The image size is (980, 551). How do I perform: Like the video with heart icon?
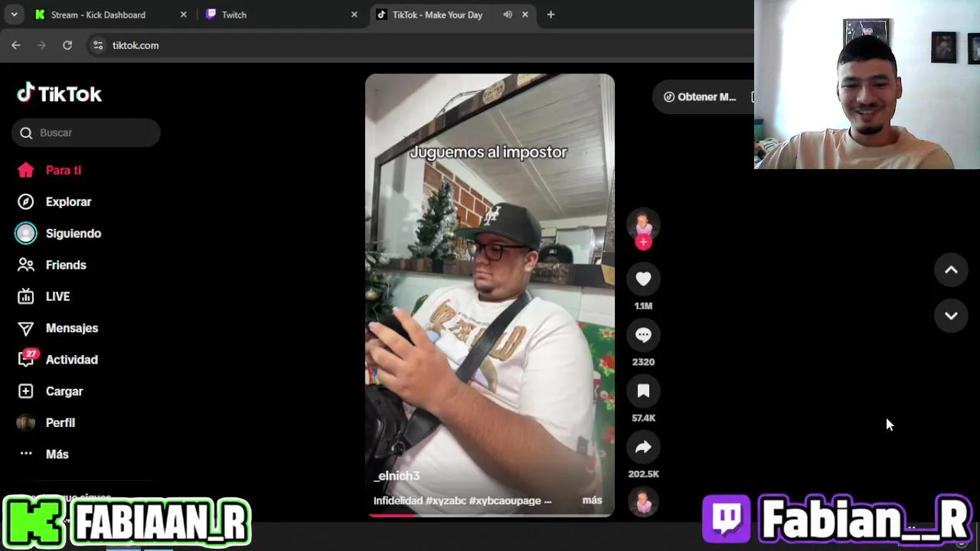pos(643,279)
